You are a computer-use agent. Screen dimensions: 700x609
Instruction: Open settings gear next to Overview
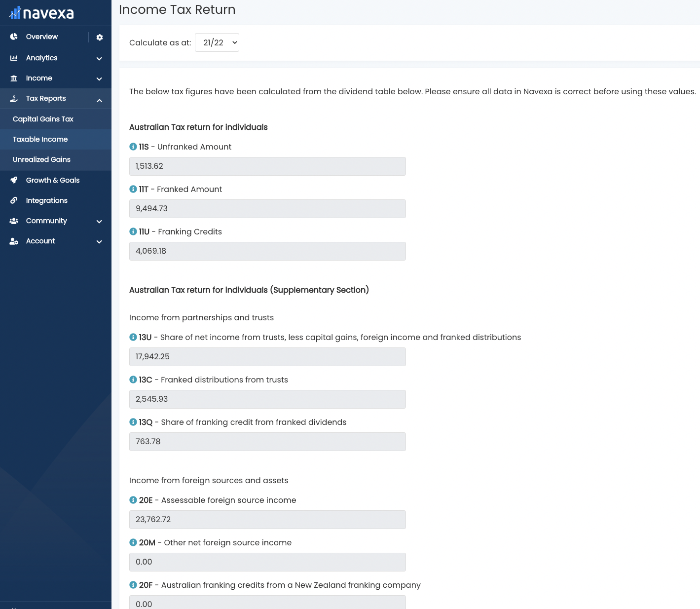click(x=100, y=37)
